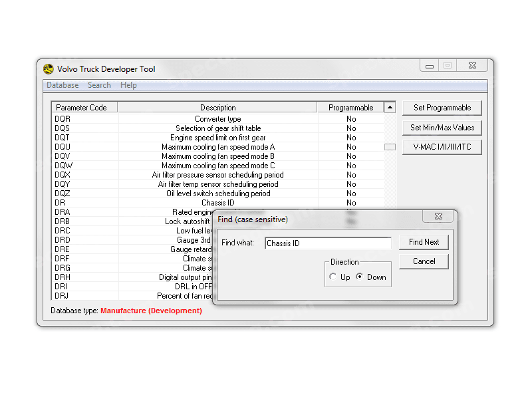
Task: Click the 'Converter type' description
Action: 218,119
